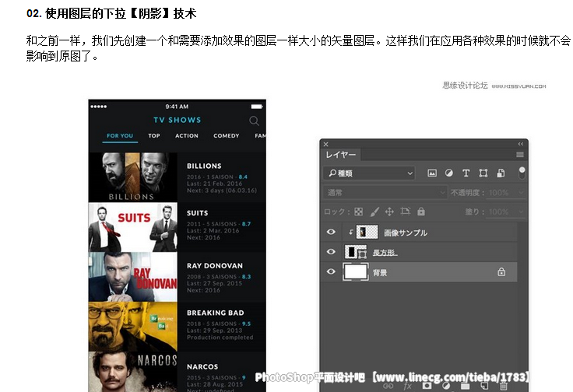573x392 pixels.
Task: Select the 画像サンプル layer thumbnail
Action: tap(367, 232)
